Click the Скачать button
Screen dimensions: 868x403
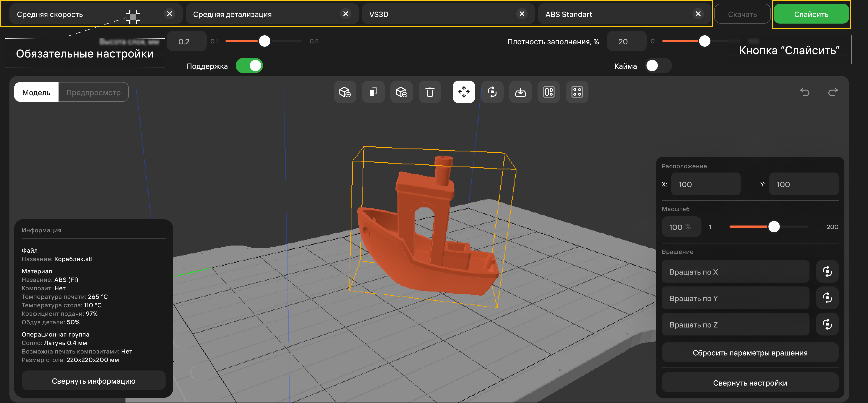coord(742,14)
